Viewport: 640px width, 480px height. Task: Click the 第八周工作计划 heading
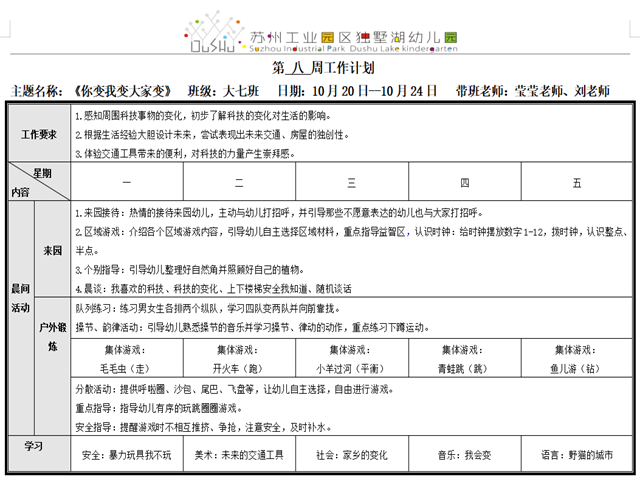click(x=322, y=69)
